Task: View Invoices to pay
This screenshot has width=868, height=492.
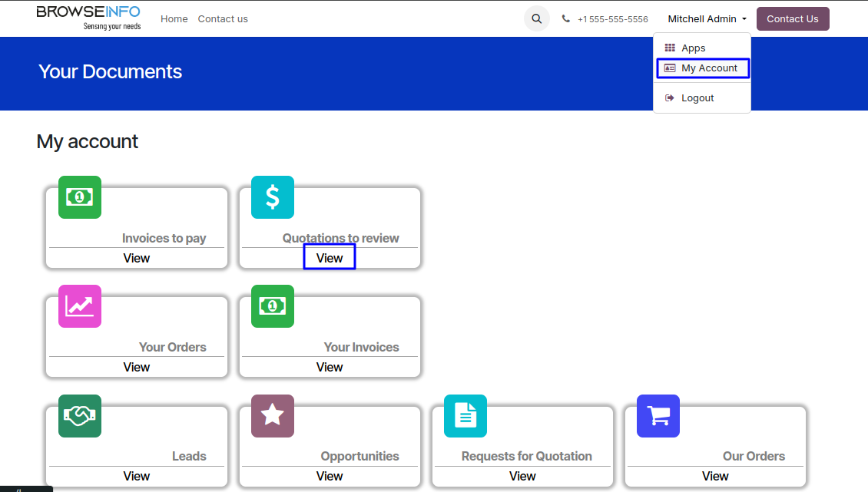Action: coord(136,258)
